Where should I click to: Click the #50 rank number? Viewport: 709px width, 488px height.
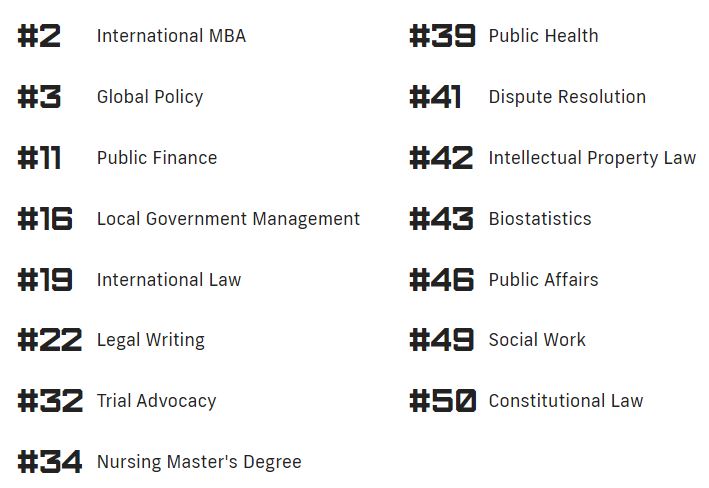(442, 402)
